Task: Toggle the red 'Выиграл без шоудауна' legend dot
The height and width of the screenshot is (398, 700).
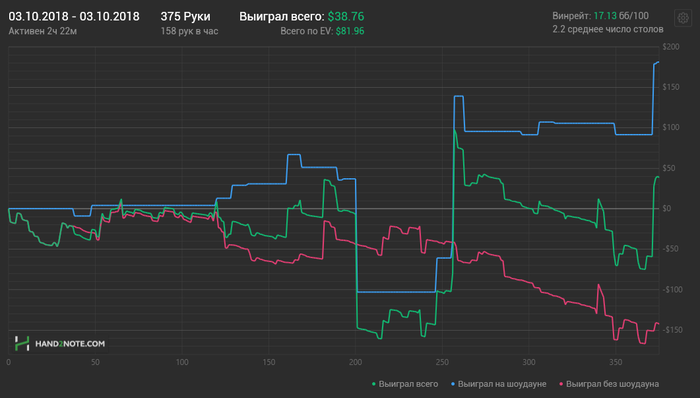Action: [x=561, y=384]
